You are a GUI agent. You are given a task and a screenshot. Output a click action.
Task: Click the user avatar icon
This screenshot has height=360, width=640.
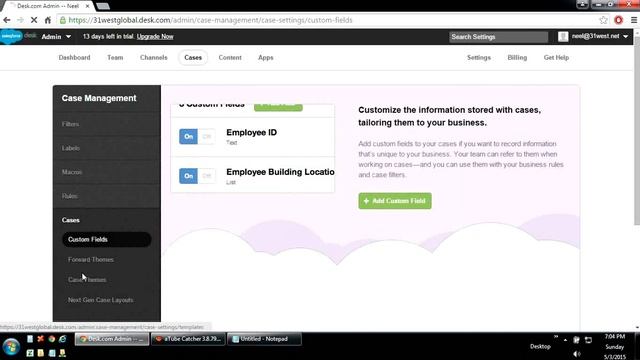563,37
